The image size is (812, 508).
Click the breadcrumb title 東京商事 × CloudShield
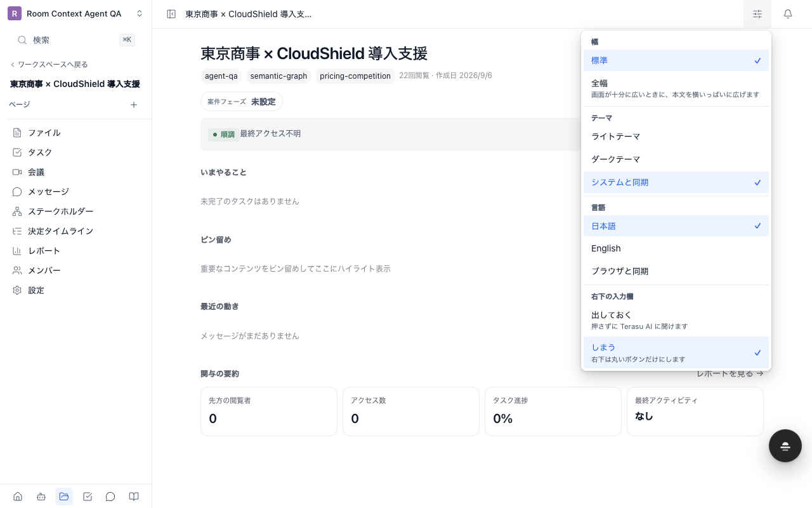(248, 14)
